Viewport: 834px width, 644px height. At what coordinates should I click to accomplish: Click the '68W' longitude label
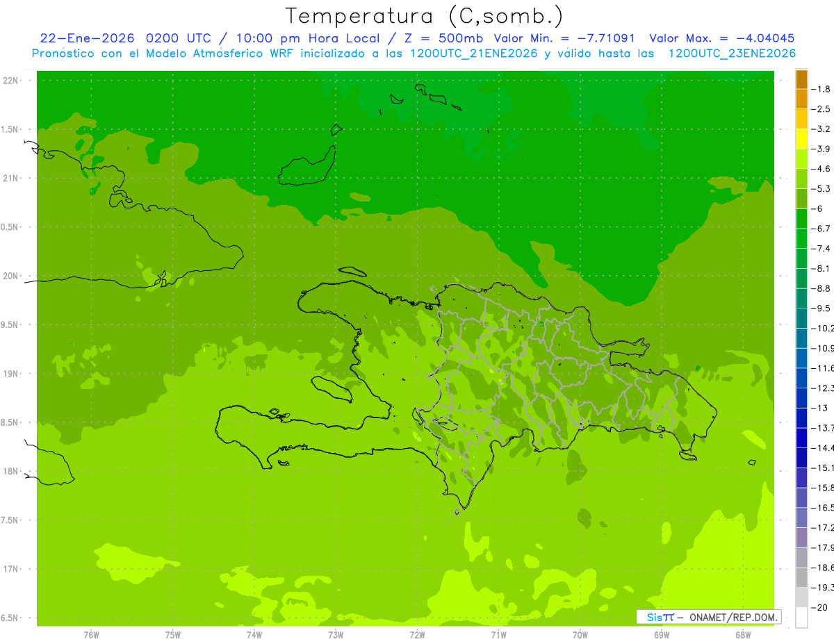pyautogui.click(x=743, y=634)
